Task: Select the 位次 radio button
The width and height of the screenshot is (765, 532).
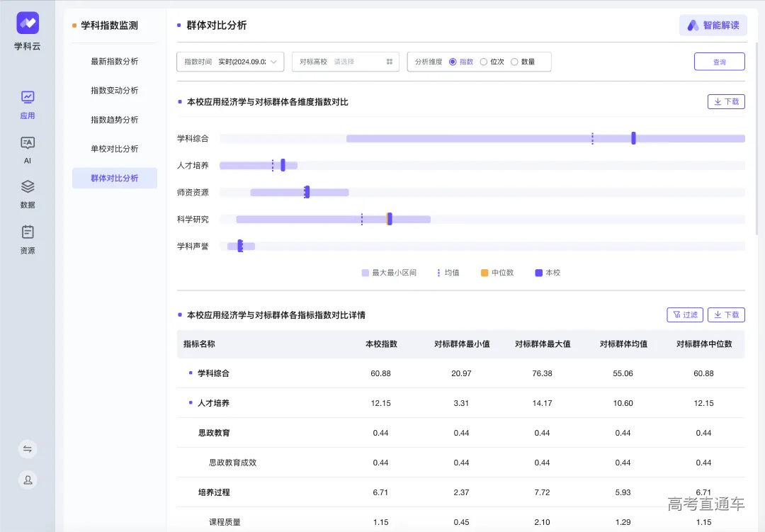Action: click(x=484, y=62)
